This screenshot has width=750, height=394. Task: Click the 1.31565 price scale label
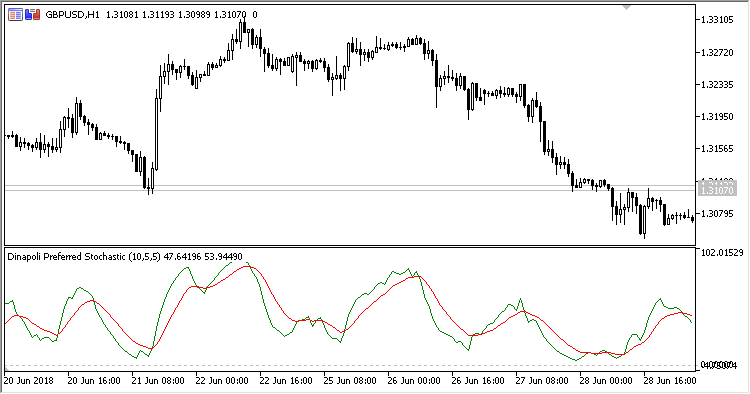click(717, 149)
